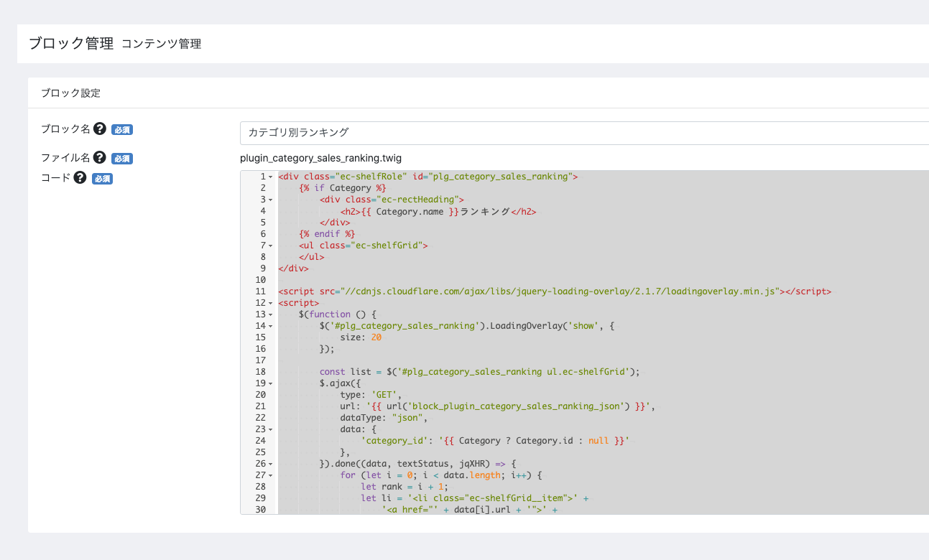
Task: Fold the for loop at line 27
Action: (x=270, y=475)
